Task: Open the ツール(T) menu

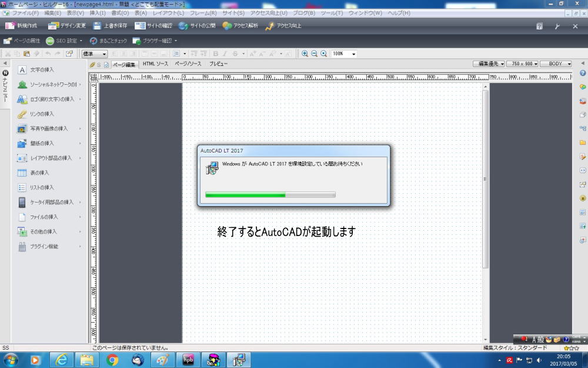Action: (x=332, y=13)
